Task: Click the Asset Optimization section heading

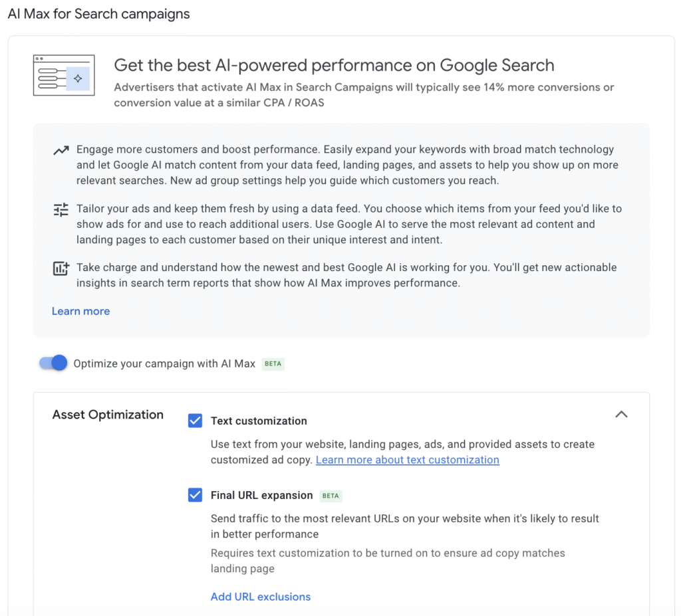Action: tap(108, 415)
